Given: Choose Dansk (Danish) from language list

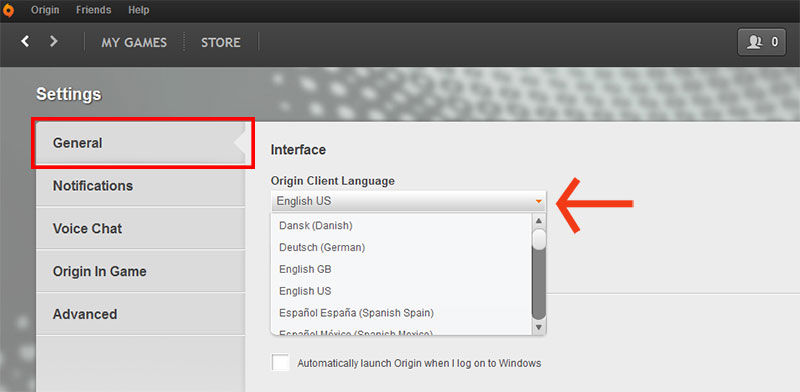Looking at the screenshot, I should [x=401, y=225].
